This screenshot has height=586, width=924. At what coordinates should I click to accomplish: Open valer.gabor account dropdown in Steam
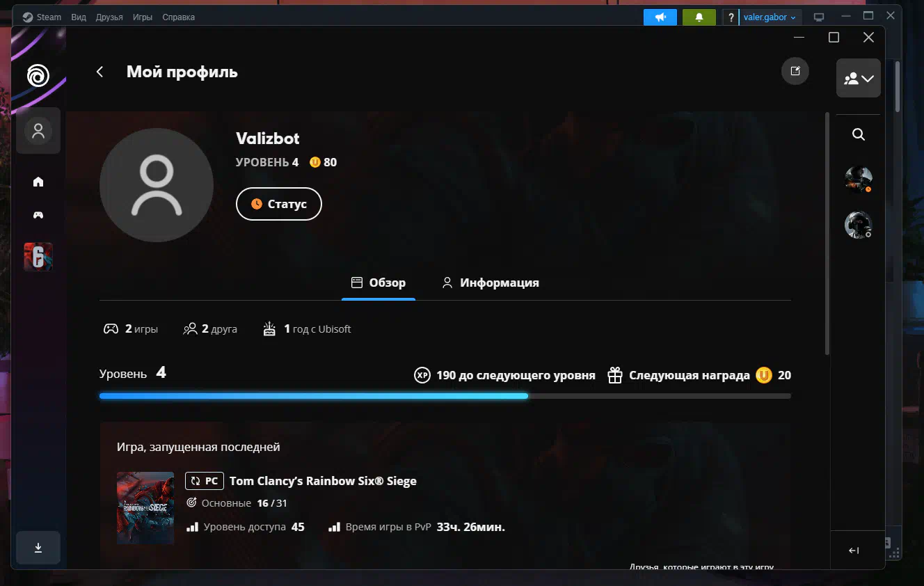770,17
